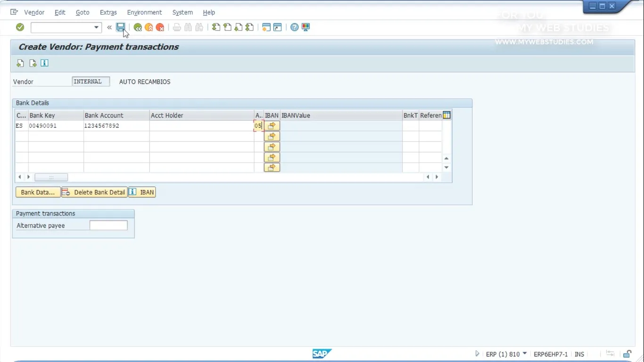This screenshot has width=644, height=362.
Task: Open the Help question mark icon
Action: click(294, 27)
